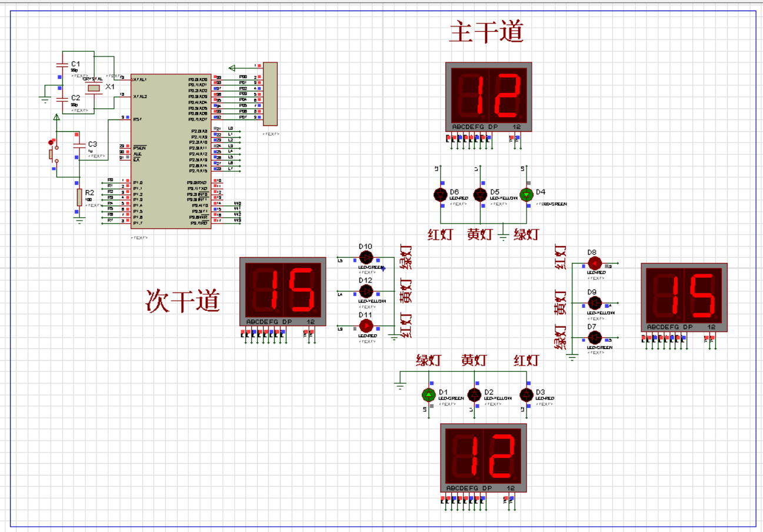Click the XTAL1 pin label on the chip
The image size is (763, 532).
pos(140,79)
